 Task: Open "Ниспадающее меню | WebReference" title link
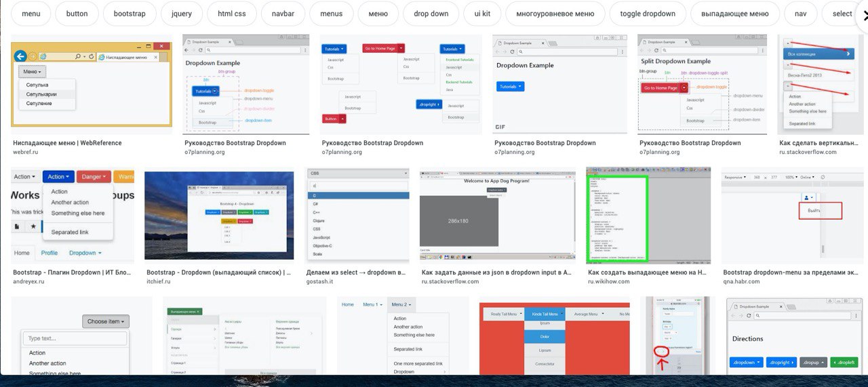67,143
